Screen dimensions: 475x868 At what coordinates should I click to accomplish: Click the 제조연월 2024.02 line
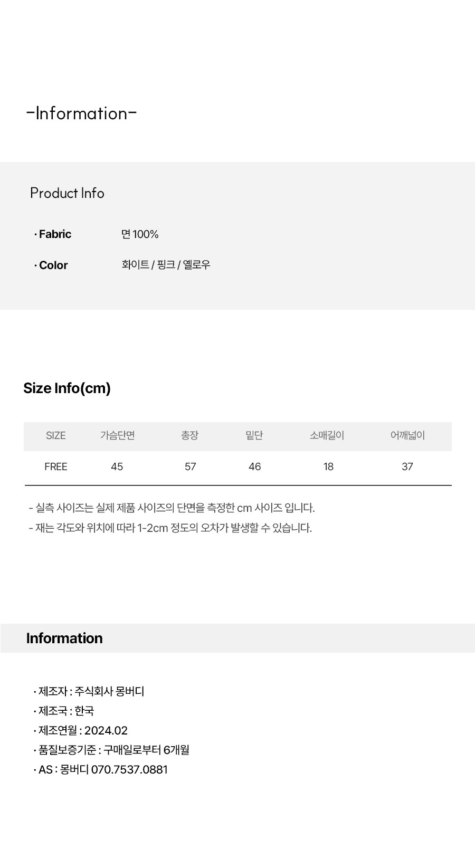80,731
